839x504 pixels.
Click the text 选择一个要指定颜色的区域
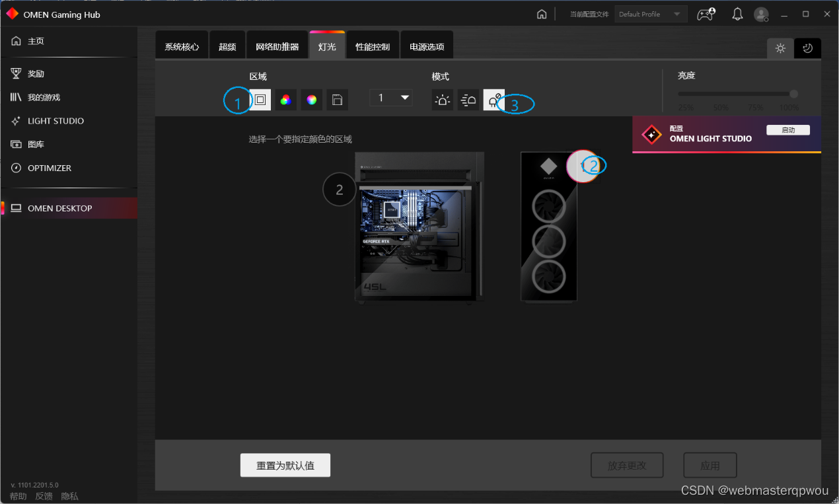click(x=301, y=139)
